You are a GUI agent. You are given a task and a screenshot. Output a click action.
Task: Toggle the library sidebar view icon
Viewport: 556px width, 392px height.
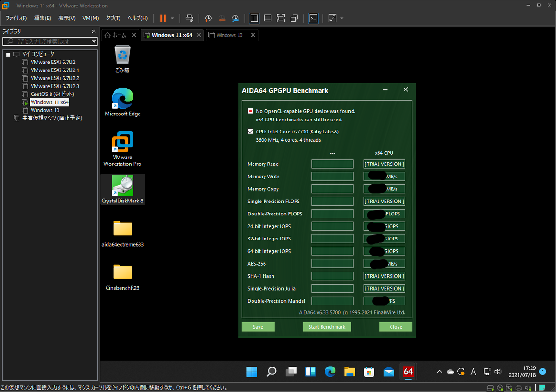[x=254, y=18]
